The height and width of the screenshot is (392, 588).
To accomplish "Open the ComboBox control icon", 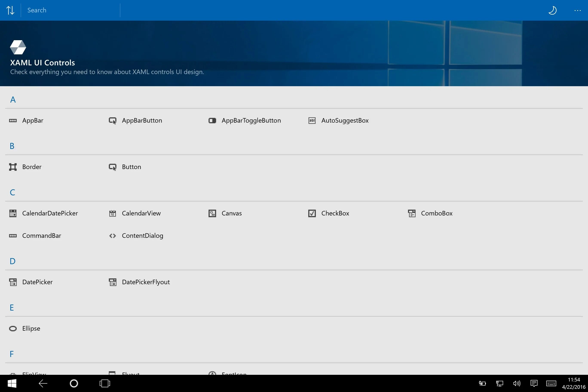I will tap(412, 213).
